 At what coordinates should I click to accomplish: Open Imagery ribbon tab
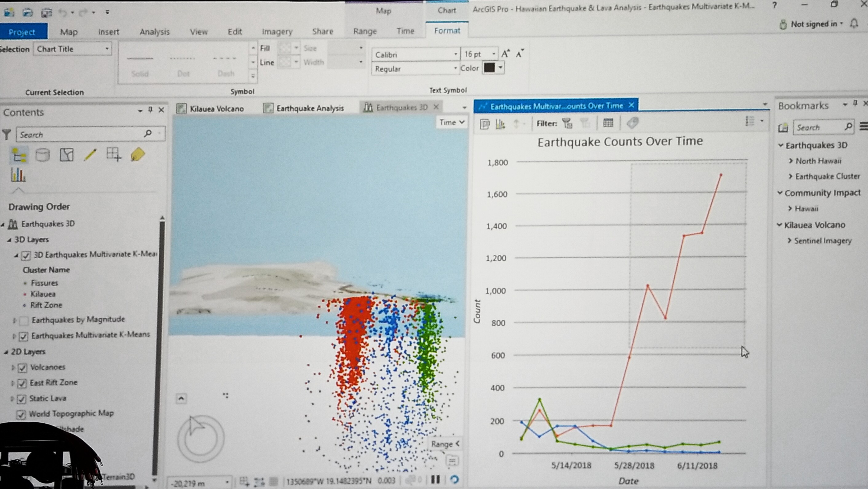277,32
